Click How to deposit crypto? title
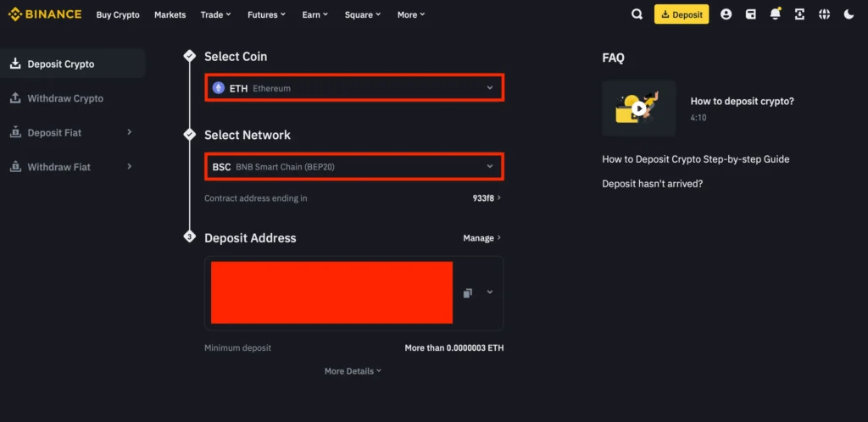Viewport: 868px width, 422px height. 743,101
